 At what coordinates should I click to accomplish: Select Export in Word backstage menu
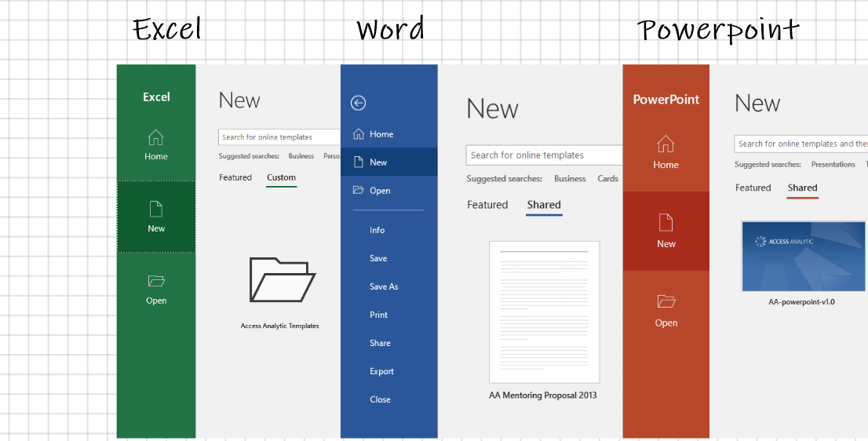[381, 371]
